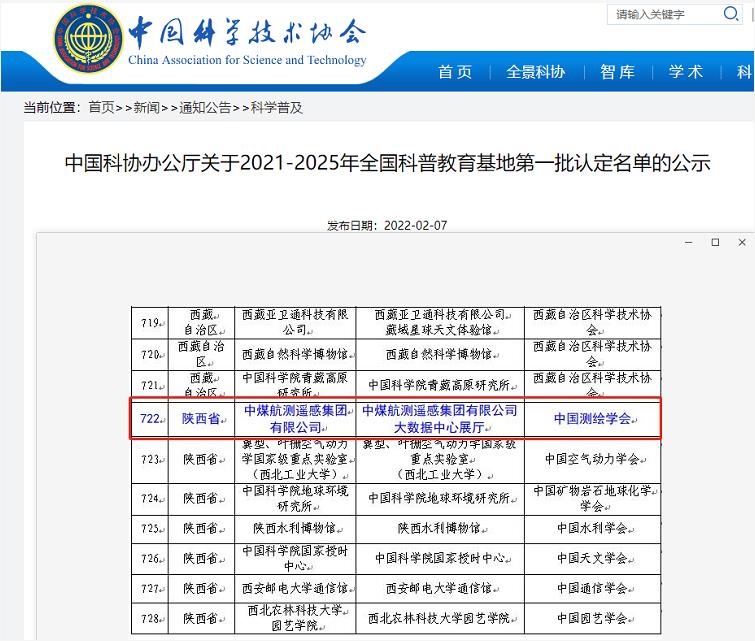
Task: Go to 科学普及 in the breadcrumb
Action: (x=276, y=107)
